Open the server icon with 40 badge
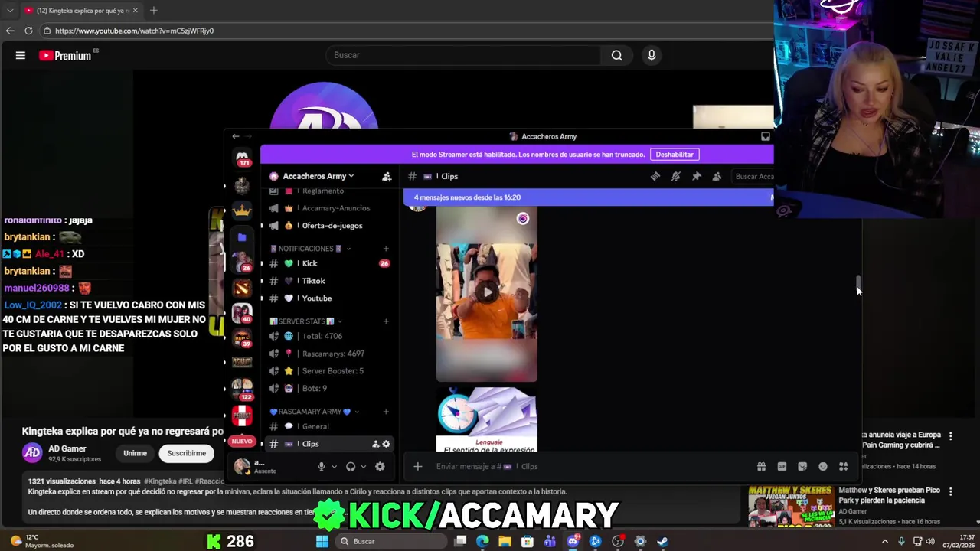980x551 pixels. pyautogui.click(x=242, y=313)
